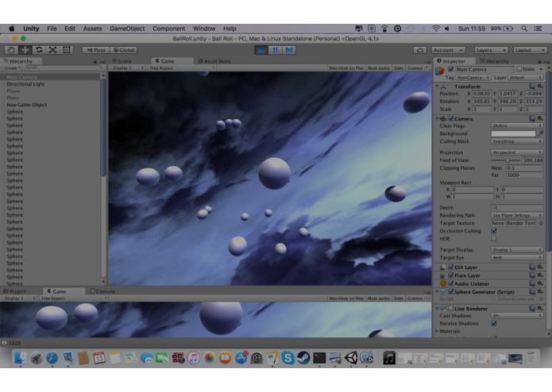Select the Rect transform tool
The width and height of the screenshot is (552, 392).
pos(67,50)
